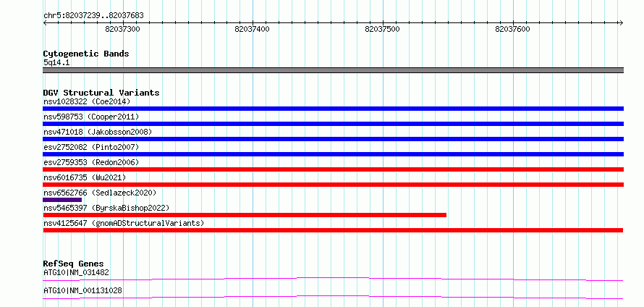This screenshot has width=644, height=307.
Task: Click the red bar of nsv4125647
Action: click(333, 230)
